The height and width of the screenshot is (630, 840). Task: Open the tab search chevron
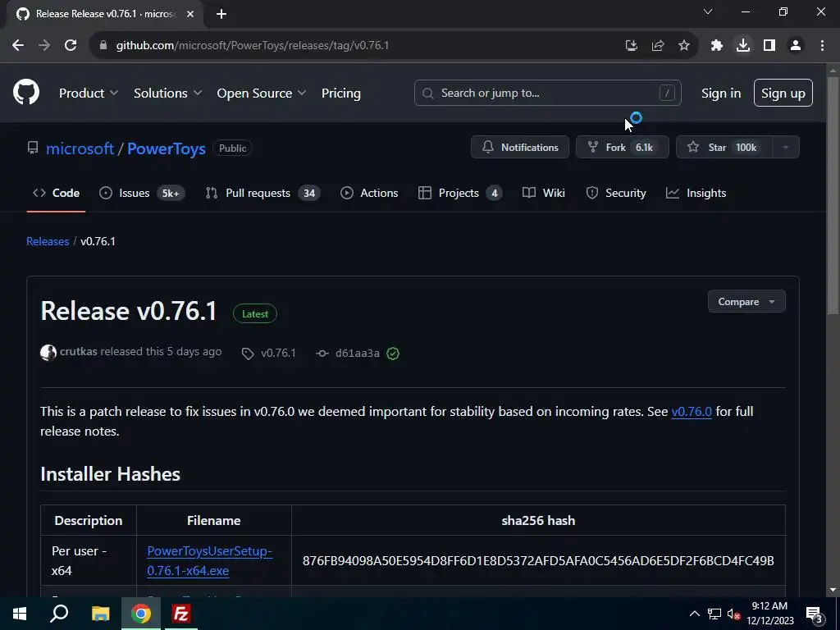[708, 11]
